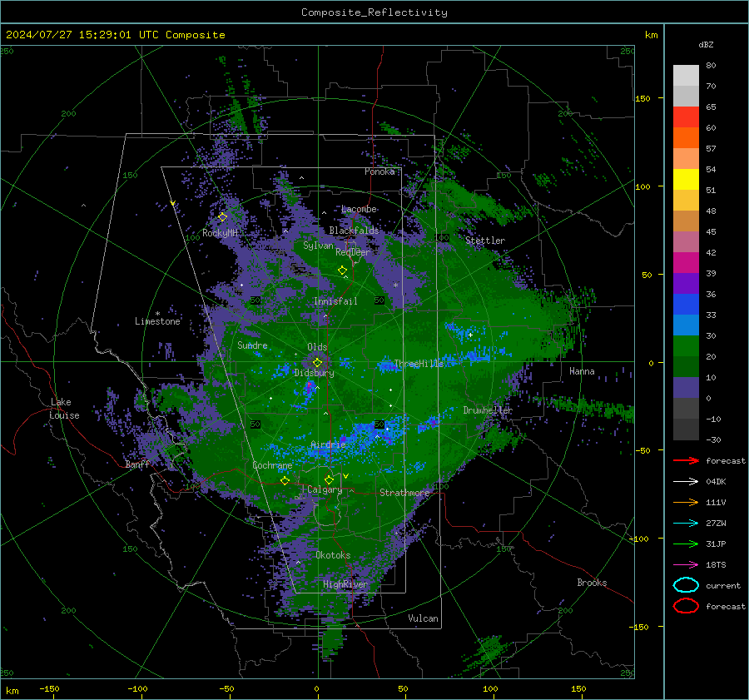749x700 pixels.
Task: Click the yellow diamond marker near RedDeer
Action: (342, 271)
